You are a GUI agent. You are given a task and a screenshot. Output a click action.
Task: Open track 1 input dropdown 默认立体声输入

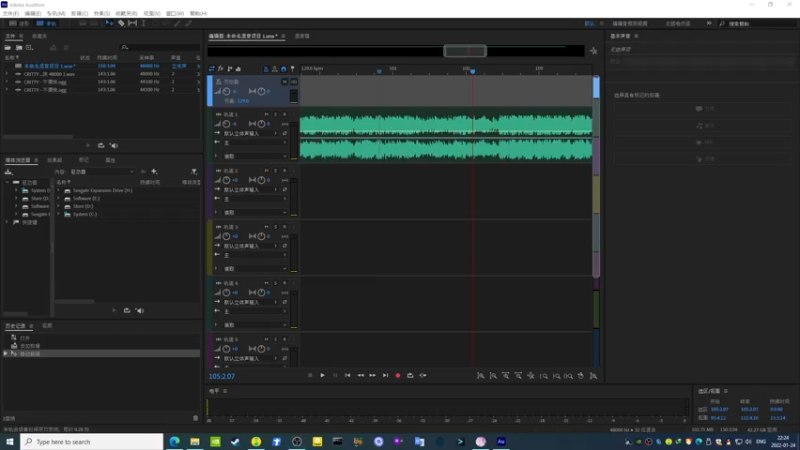pyautogui.click(x=250, y=133)
